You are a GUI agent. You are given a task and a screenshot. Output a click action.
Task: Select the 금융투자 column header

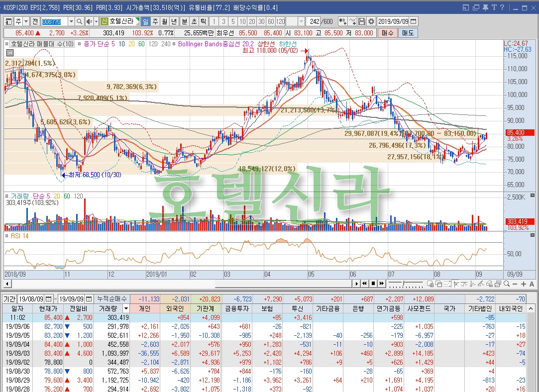point(236,308)
